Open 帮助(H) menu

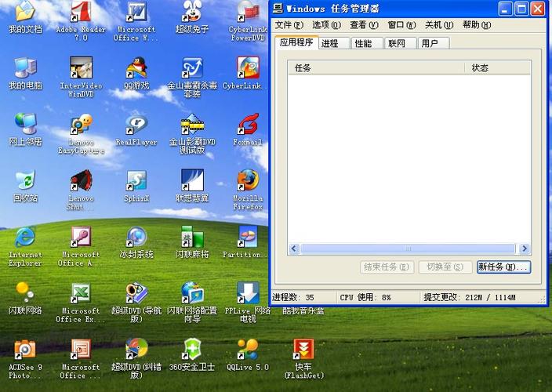[x=477, y=25]
